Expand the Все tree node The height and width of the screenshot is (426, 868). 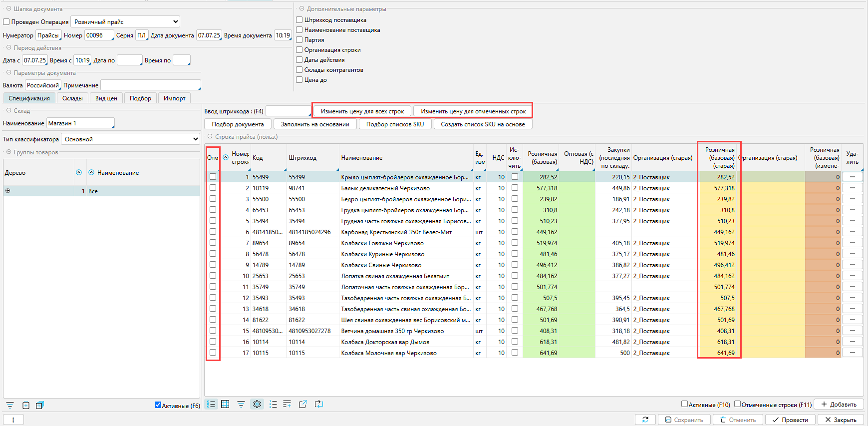click(7, 191)
